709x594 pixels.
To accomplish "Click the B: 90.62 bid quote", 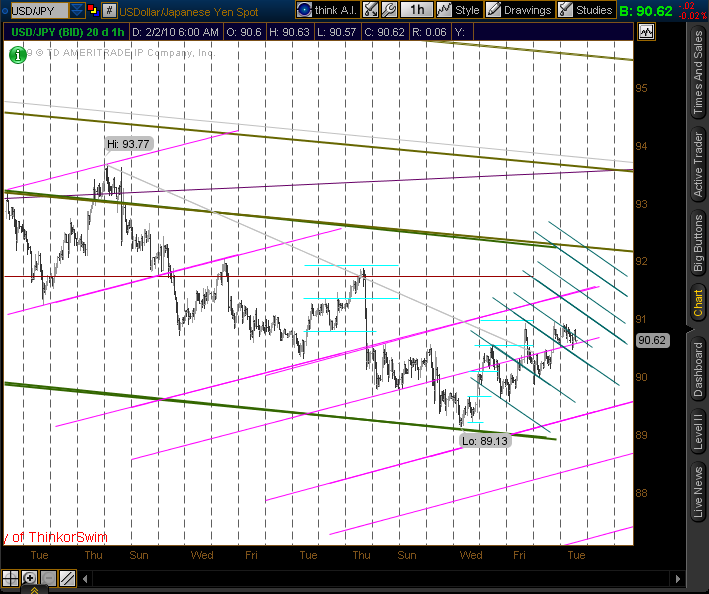I will [x=646, y=10].
